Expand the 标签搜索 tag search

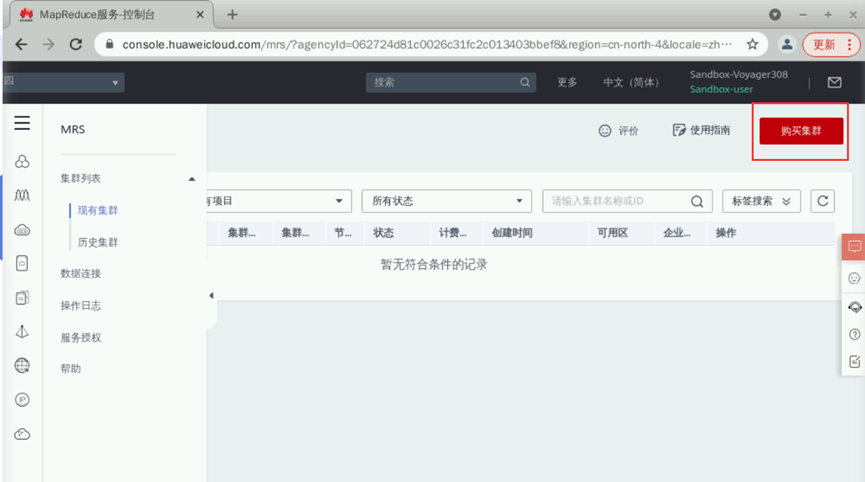coord(761,201)
